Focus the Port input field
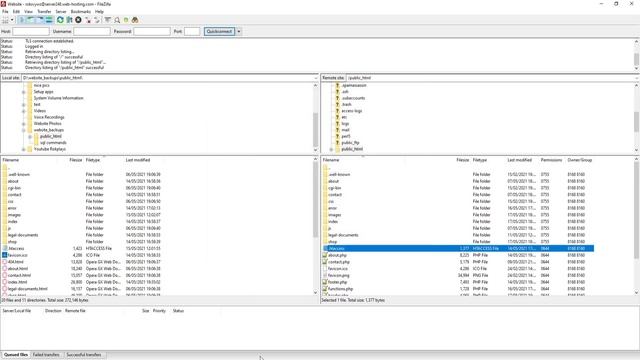The height and width of the screenshot is (360, 640). (x=192, y=31)
